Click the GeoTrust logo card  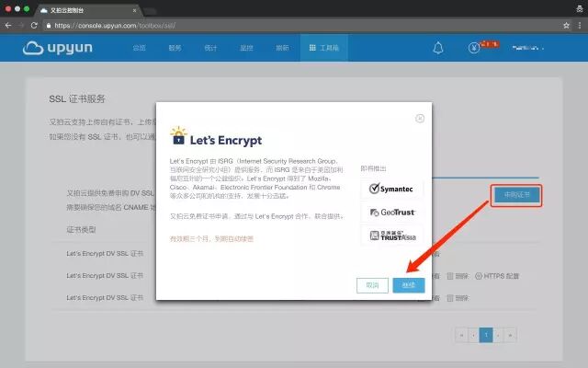[392, 213]
